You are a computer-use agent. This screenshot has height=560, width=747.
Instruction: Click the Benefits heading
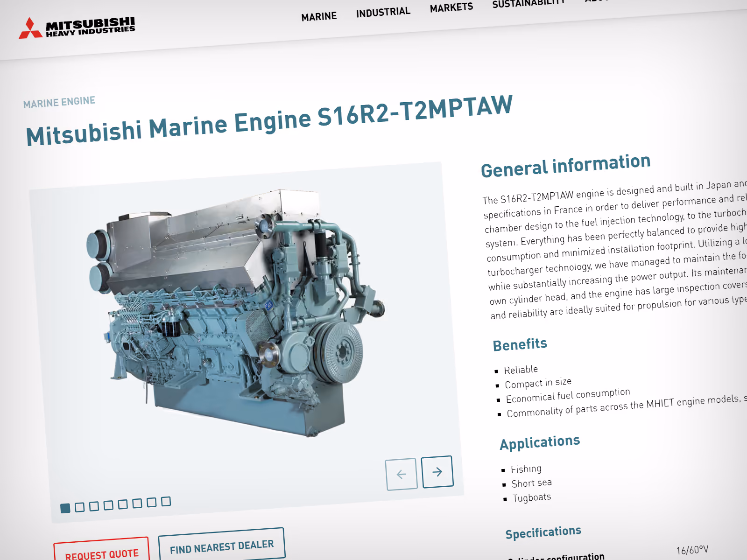[x=520, y=345]
